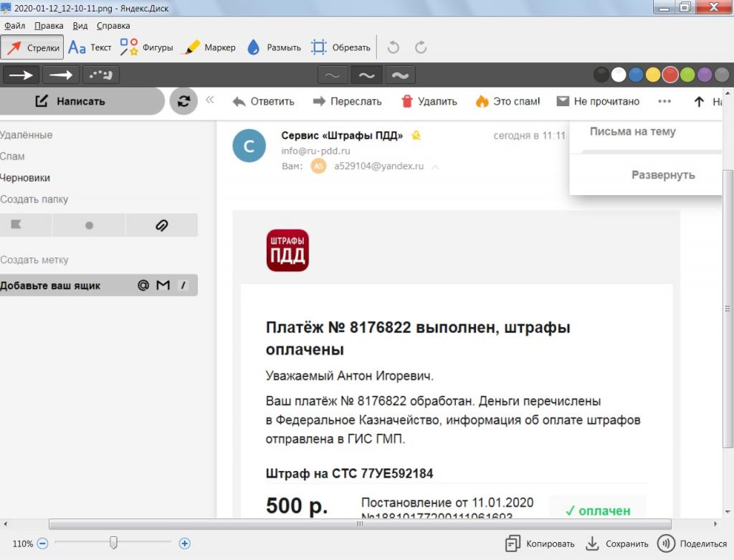The height and width of the screenshot is (560, 734).
Task: Collapse the sidebar with the double chevron
Action: (210, 100)
